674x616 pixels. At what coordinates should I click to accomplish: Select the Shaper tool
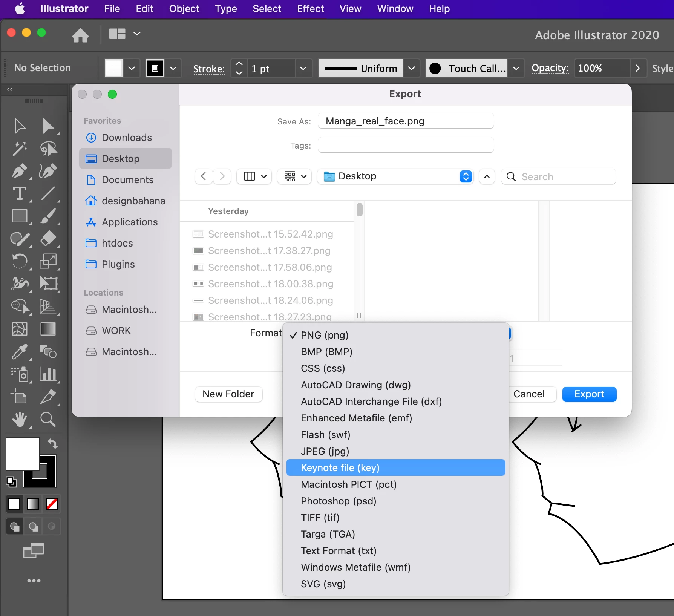[20, 239]
